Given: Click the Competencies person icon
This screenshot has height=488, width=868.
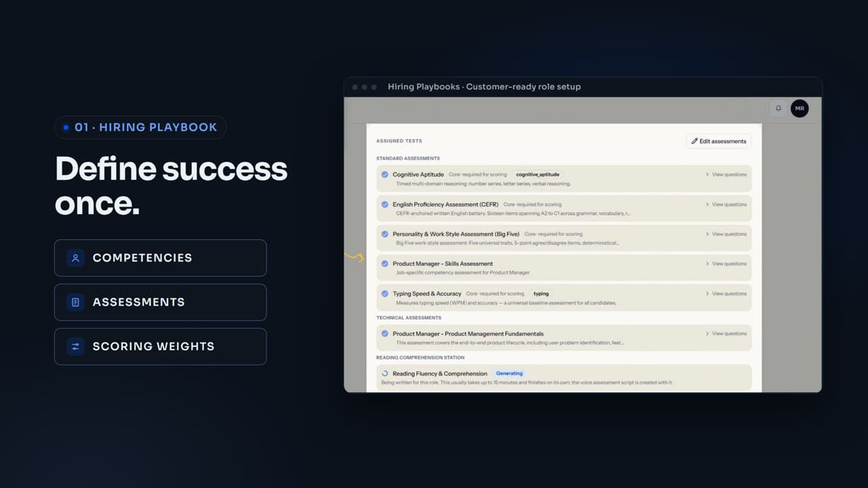Looking at the screenshot, I should click(75, 258).
